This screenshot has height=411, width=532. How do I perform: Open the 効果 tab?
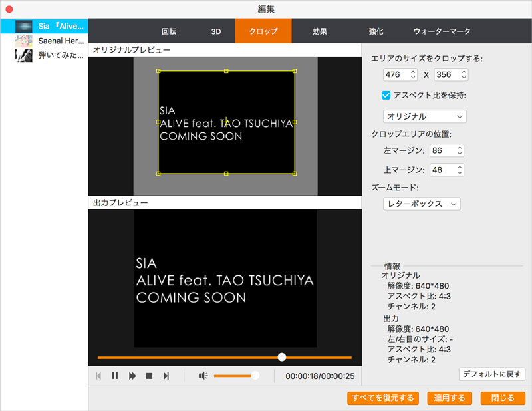tap(320, 31)
